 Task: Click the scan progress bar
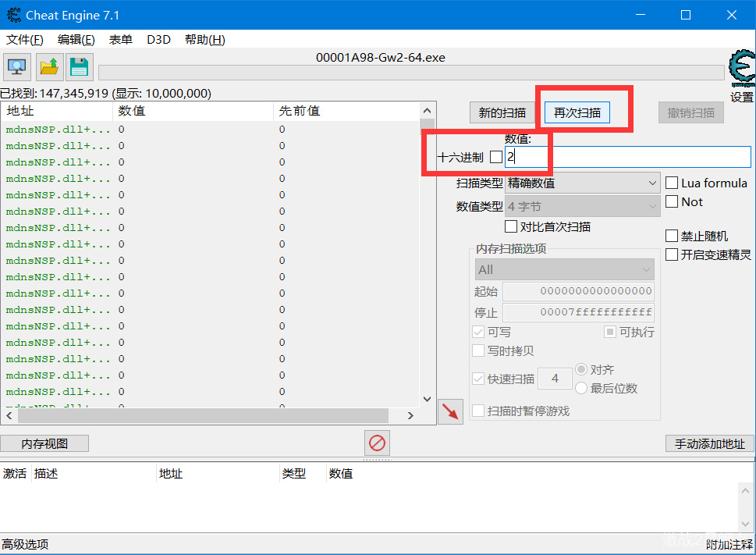click(411, 73)
